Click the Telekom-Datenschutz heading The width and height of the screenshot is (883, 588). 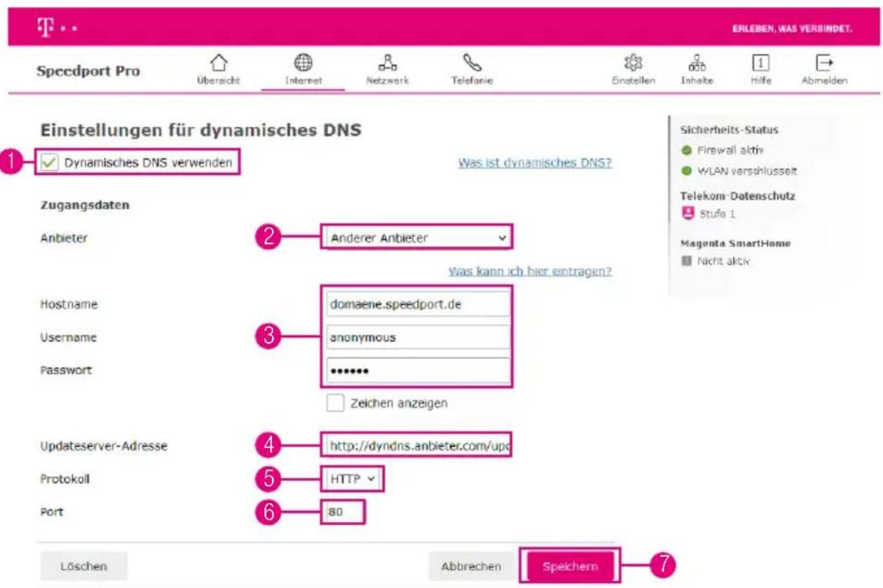737,196
